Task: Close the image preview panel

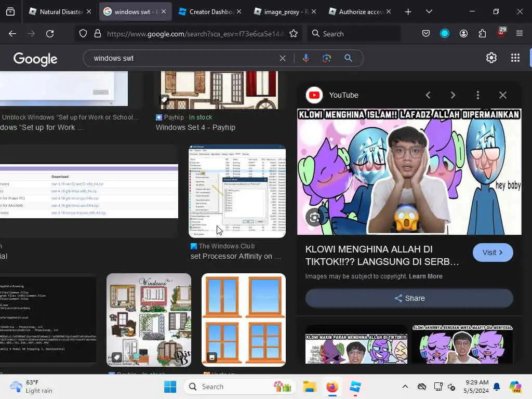Action: coord(503,96)
